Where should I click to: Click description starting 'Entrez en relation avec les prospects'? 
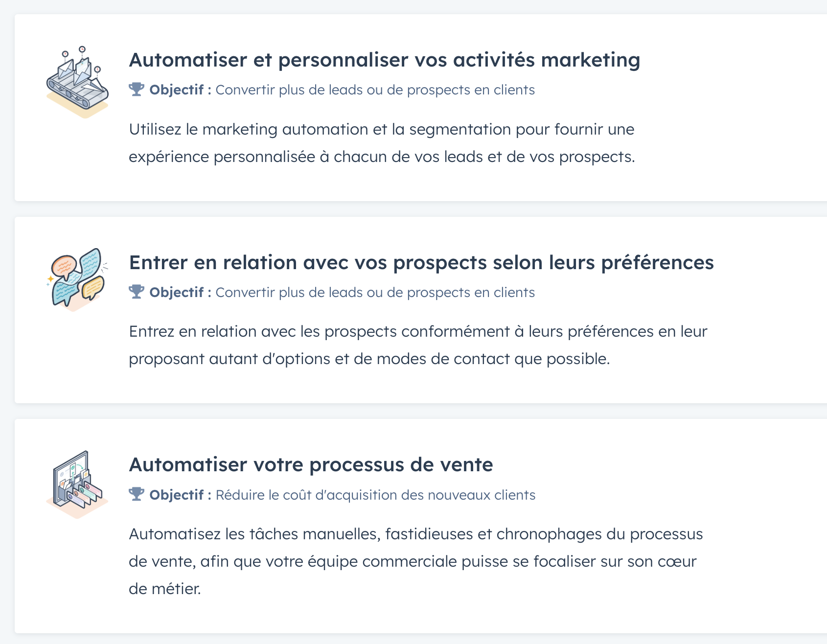tap(418, 345)
